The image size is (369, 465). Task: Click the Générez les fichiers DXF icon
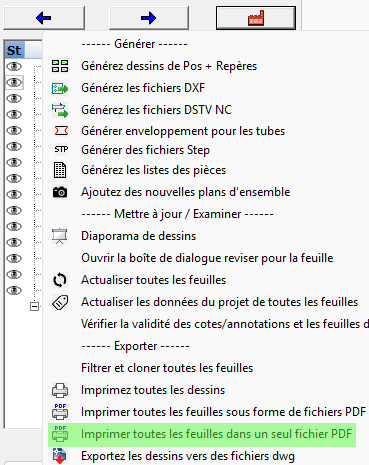pyautogui.click(x=60, y=88)
